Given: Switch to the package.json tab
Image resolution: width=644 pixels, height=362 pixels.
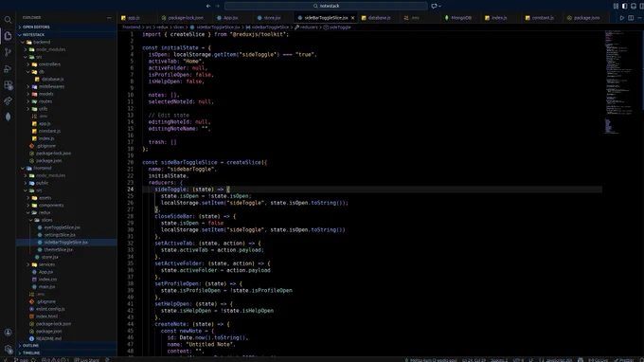Looking at the screenshot, I should [586, 18].
